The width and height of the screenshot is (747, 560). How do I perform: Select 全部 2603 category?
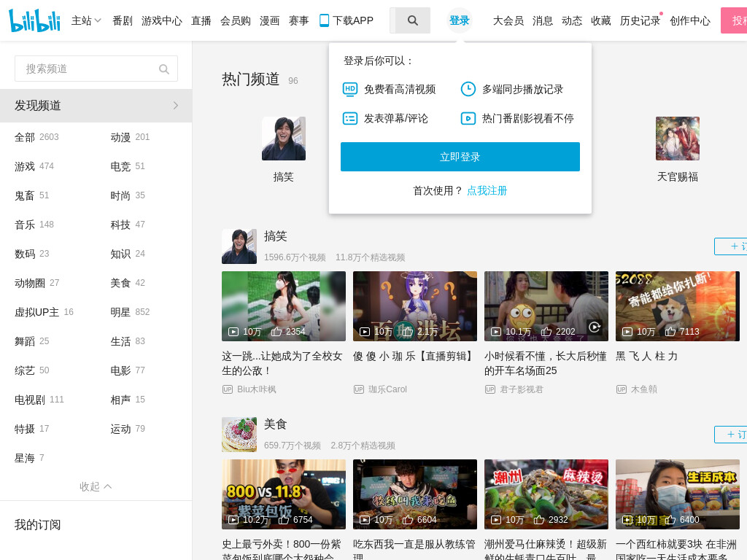36,137
